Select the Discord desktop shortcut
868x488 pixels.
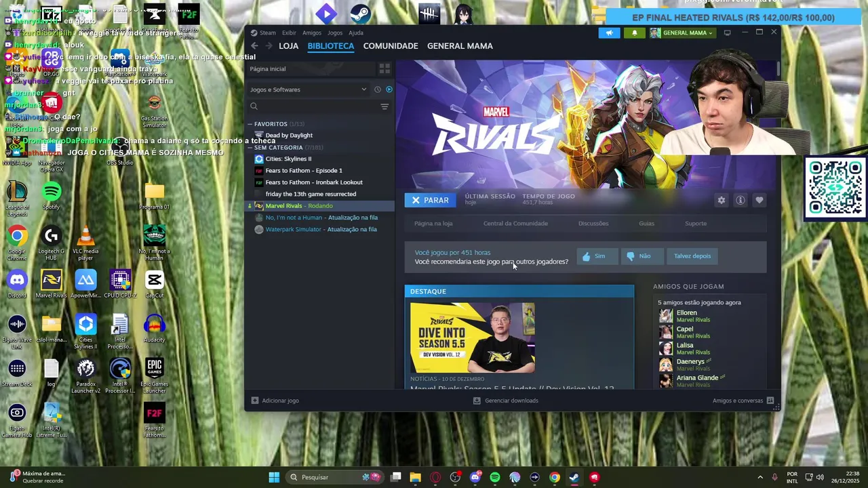point(17,284)
